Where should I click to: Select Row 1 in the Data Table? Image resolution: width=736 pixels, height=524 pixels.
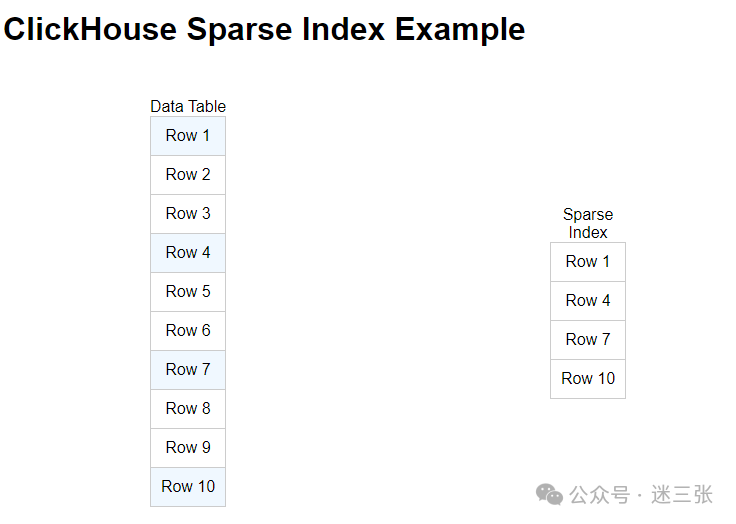188,136
